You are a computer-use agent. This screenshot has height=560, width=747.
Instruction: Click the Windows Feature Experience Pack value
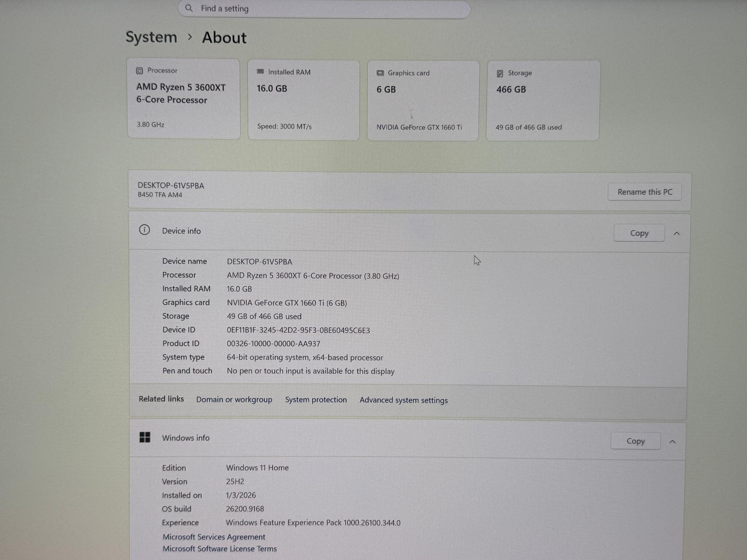click(313, 522)
